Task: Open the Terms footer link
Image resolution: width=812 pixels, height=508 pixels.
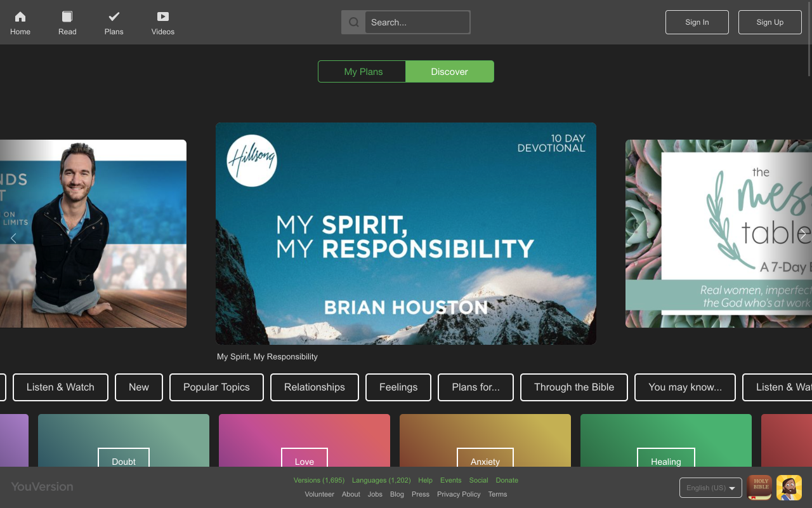Action: [x=497, y=495]
